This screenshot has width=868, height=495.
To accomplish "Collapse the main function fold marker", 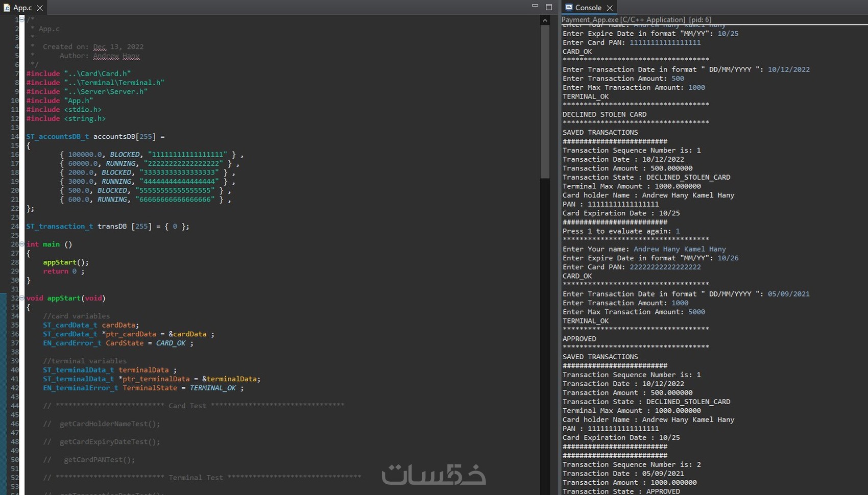I will pos(22,244).
